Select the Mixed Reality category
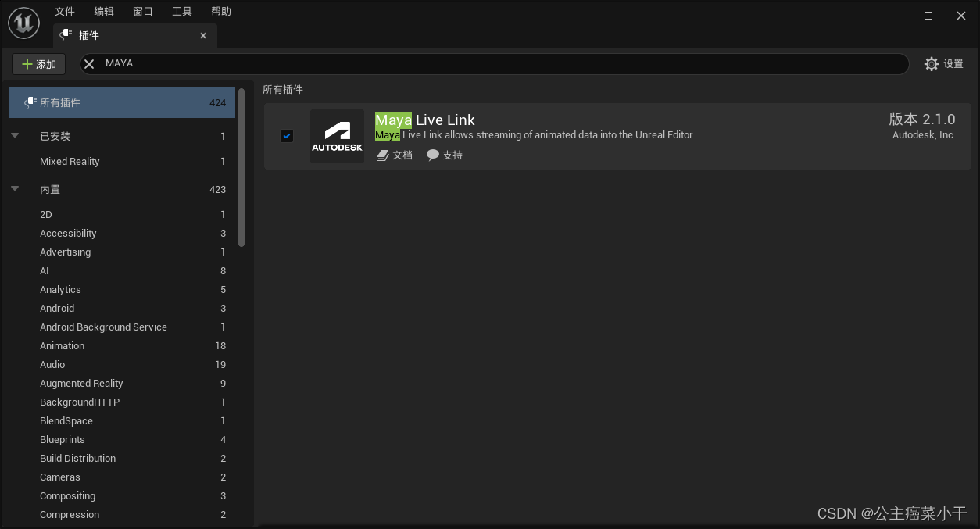Screen dimensions: 980x529 click(x=122, y=162)
